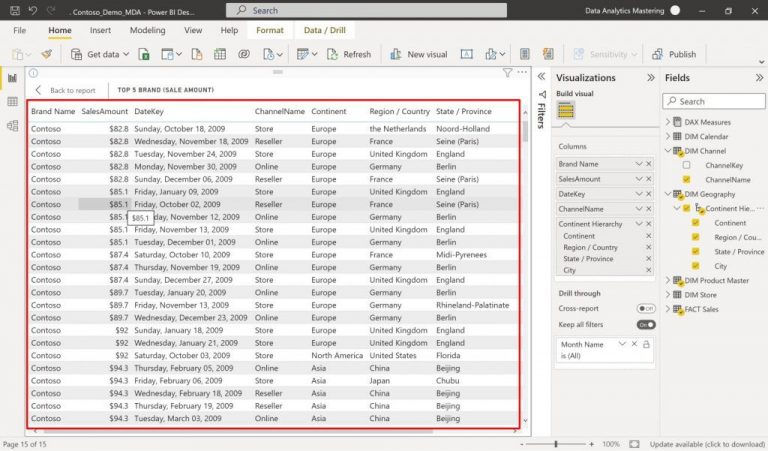This screenshot has height=451, width=768.
Task: Adjust the zoom slider in status bar
Action: pos(555,444)
